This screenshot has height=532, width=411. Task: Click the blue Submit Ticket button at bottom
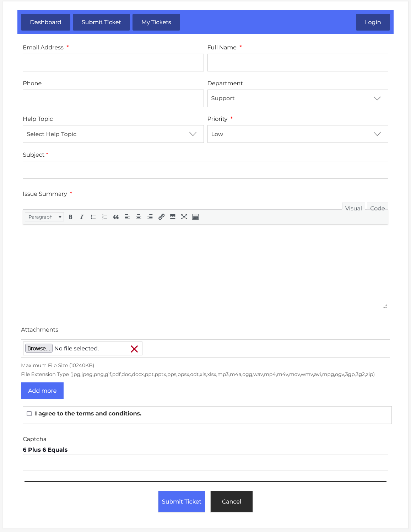(x=182, y=501)
